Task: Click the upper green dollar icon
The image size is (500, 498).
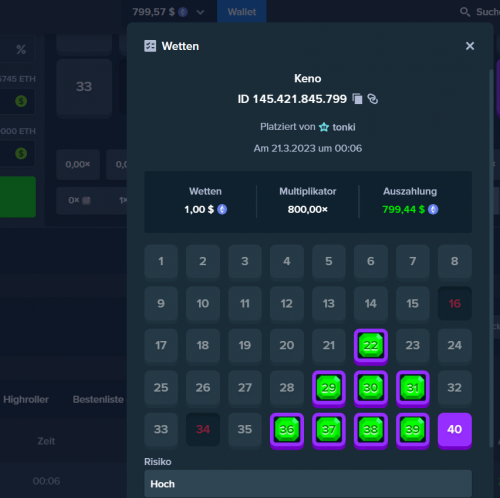Action: 21,101
